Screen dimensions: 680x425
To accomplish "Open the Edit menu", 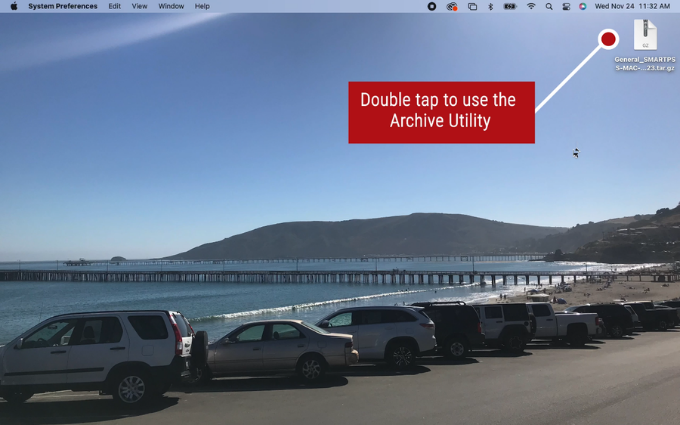I will click(x=115, y=6).
